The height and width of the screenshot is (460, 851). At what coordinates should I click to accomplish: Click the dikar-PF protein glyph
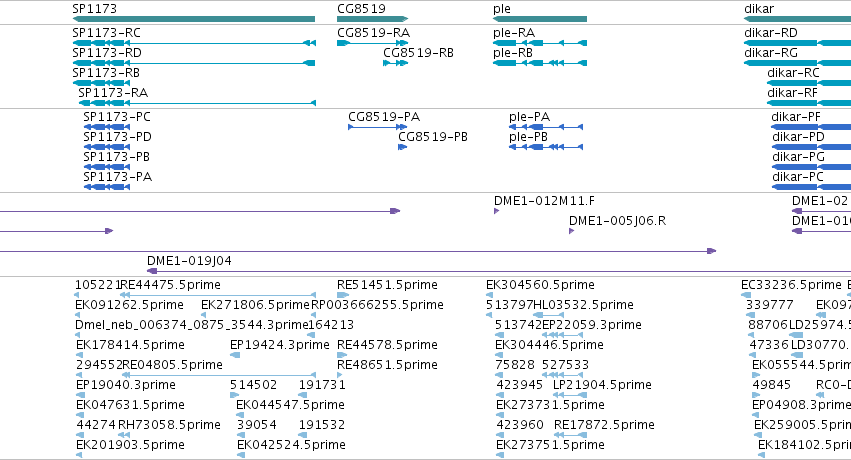click(x=811, y=127)
